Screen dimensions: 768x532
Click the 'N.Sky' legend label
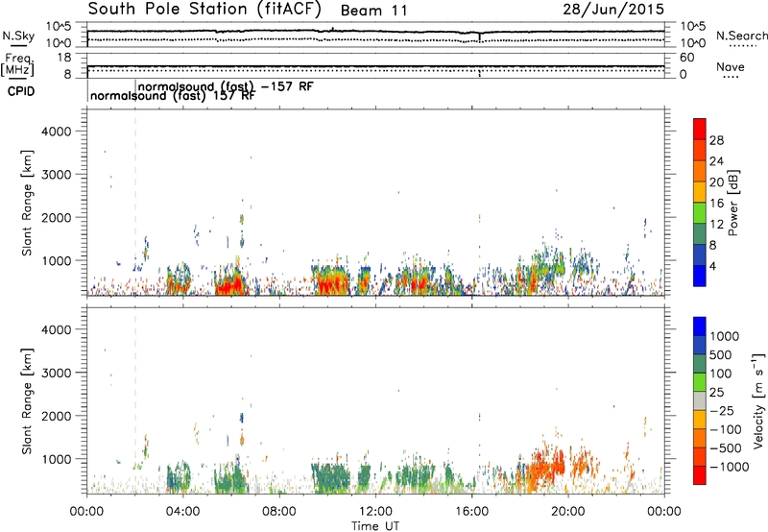[x=18, y=36]
